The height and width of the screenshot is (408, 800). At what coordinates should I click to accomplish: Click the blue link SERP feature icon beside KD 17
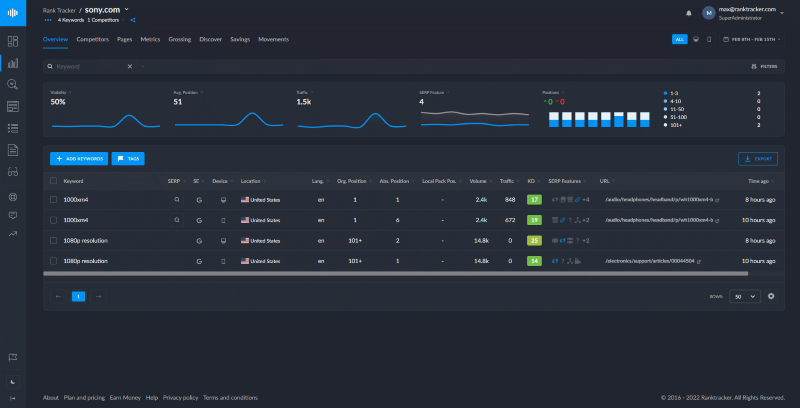(578, 200)
